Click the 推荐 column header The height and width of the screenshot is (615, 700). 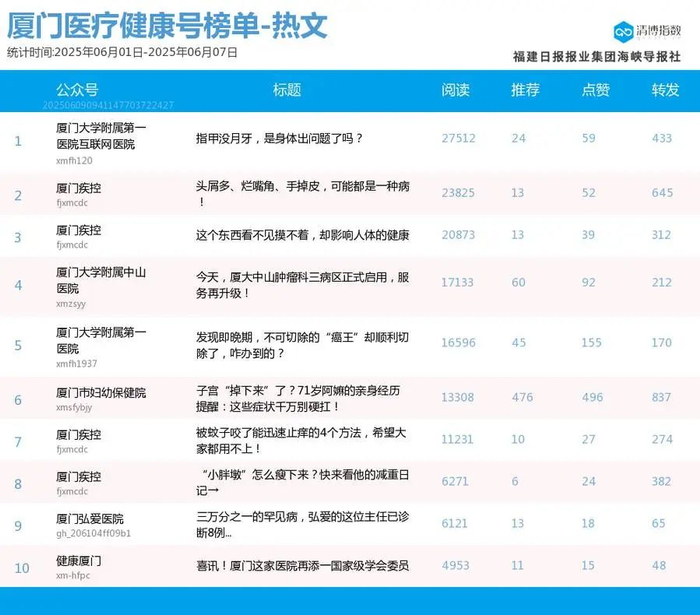coord(525,90)
